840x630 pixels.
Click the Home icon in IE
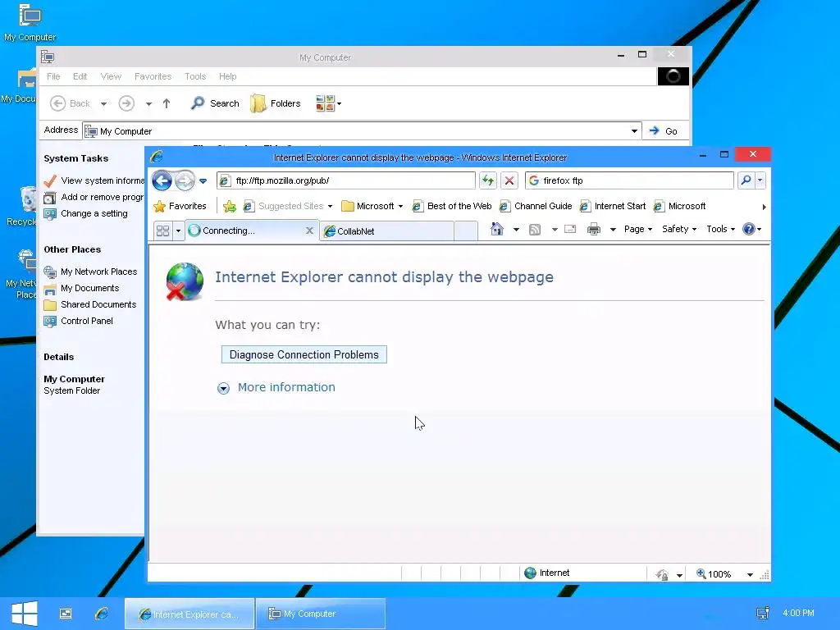497,230
